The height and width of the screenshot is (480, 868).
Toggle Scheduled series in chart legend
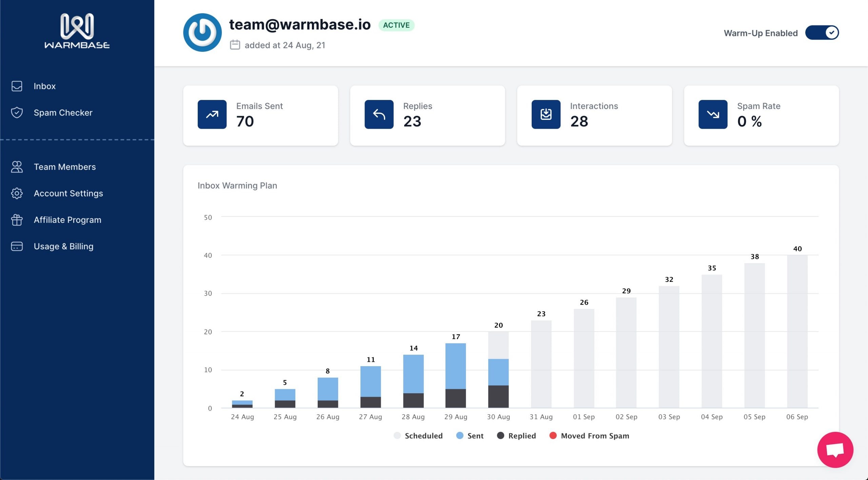coord(418,436)
